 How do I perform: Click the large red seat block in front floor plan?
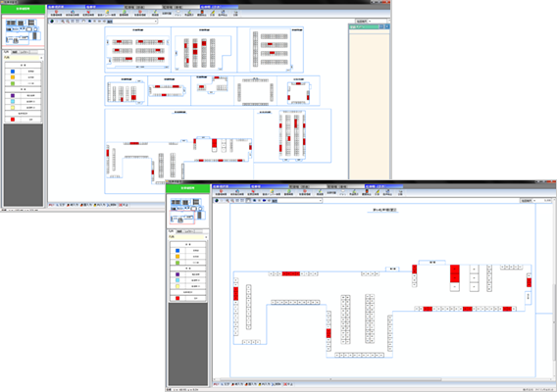[x=455, y=273]
